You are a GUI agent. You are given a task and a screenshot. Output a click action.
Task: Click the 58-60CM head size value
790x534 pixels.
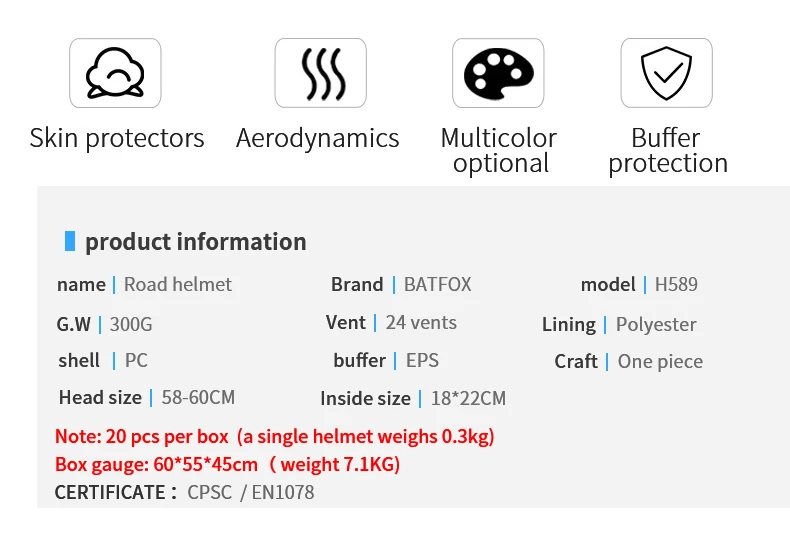(198, 397)
